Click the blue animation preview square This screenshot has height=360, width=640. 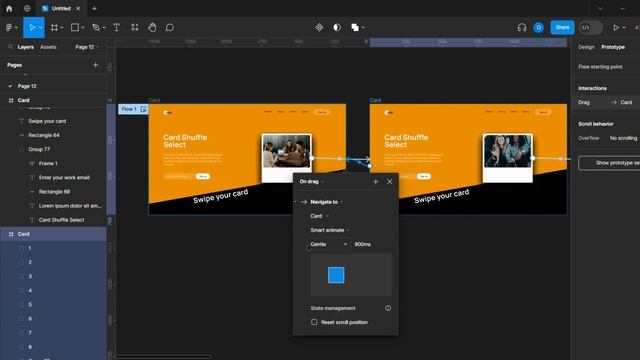pos(336,275)
